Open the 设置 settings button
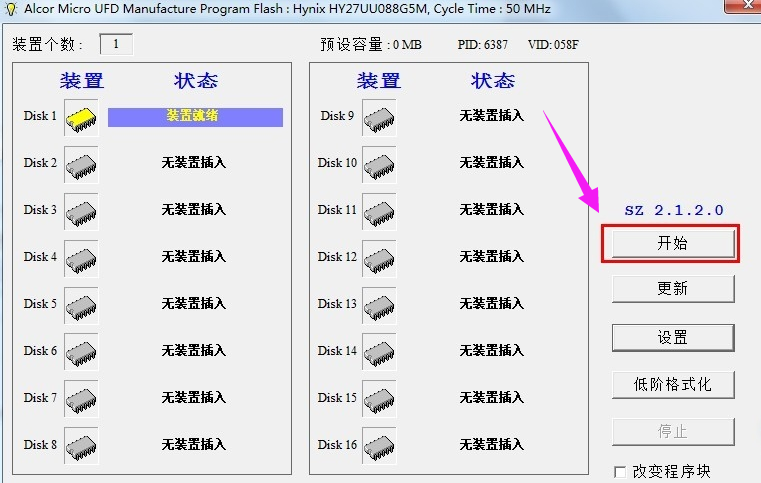Image resolution: width=761 pixels, height=483 pixels. point(673,337)
